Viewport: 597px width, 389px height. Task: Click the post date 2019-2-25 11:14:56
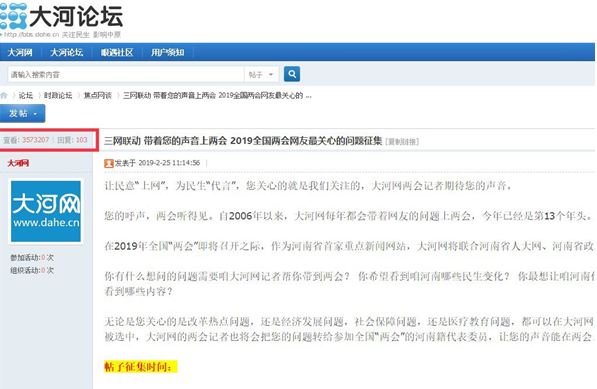[169, 163]
